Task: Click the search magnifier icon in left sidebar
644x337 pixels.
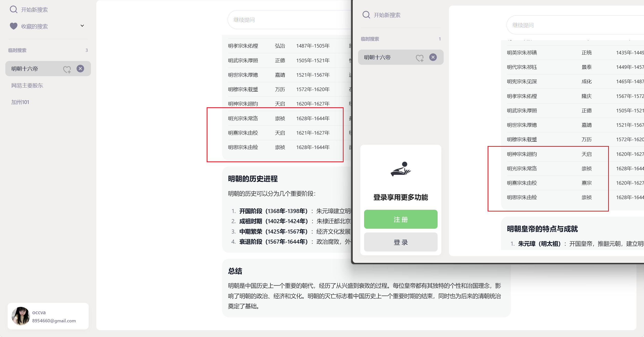Action: coord(13,10)
